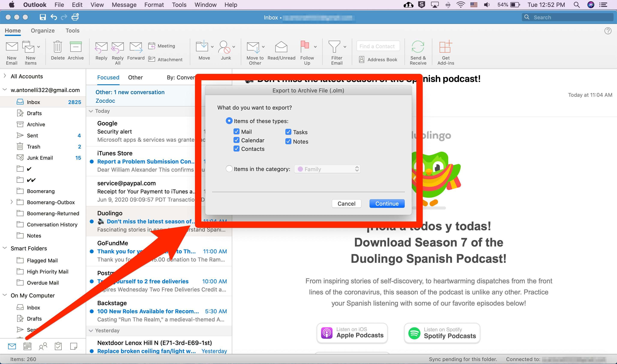Select the Items in the category radio button

tap(229, 169)
